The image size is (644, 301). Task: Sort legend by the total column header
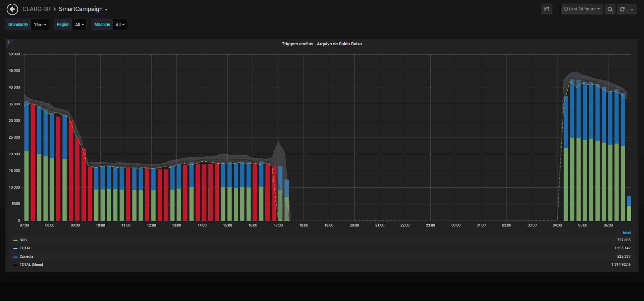(x=627, y=233)
